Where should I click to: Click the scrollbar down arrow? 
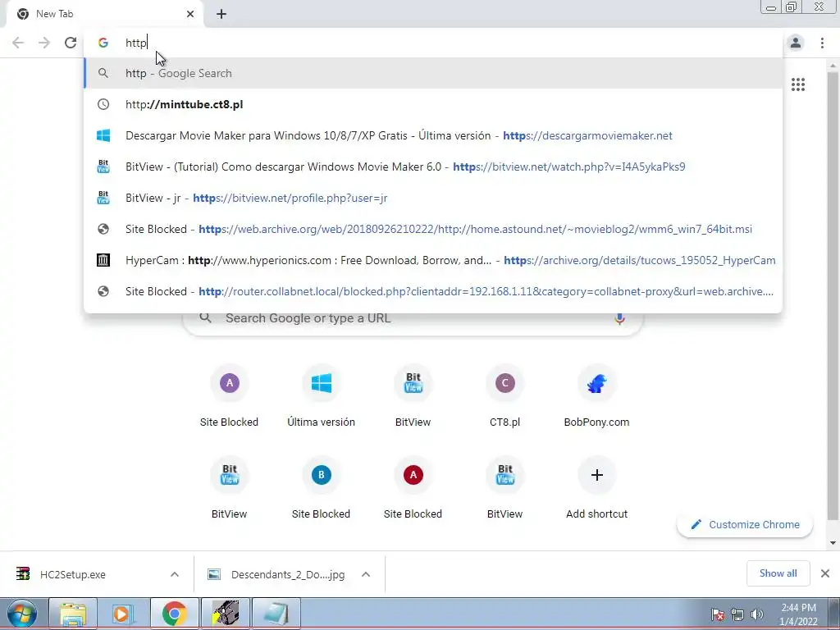pos(833,543)
